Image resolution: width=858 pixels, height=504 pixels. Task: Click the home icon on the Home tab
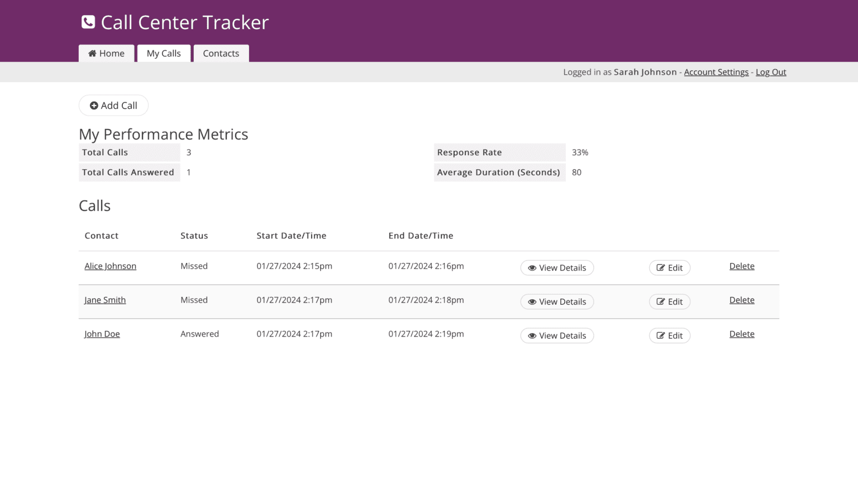point(94,53)
